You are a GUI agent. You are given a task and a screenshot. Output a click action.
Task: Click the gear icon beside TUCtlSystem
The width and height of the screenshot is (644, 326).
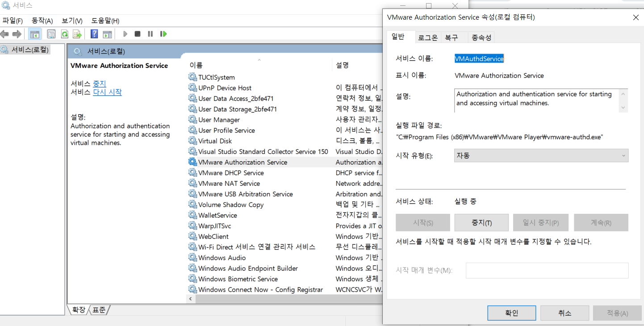pos(192,77)
